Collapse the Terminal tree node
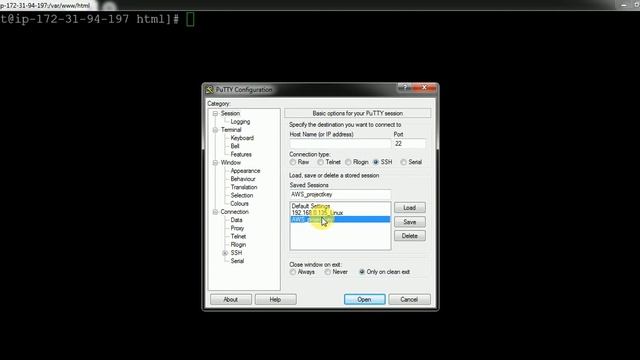The height and width of the screenshot is (360, 640). point(215,130)
